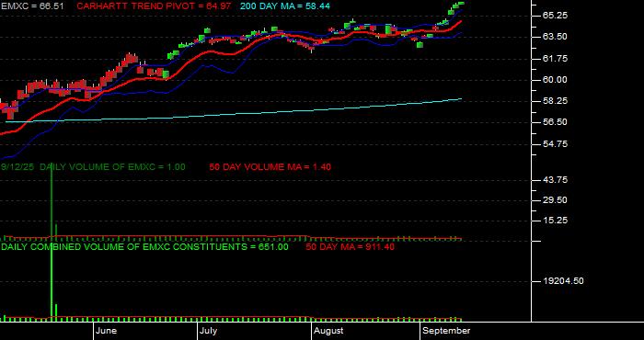The height and width of the screenshot is (340, 644).
Task: Click the 29.50 volume axis value
Action: pos(556,200)
